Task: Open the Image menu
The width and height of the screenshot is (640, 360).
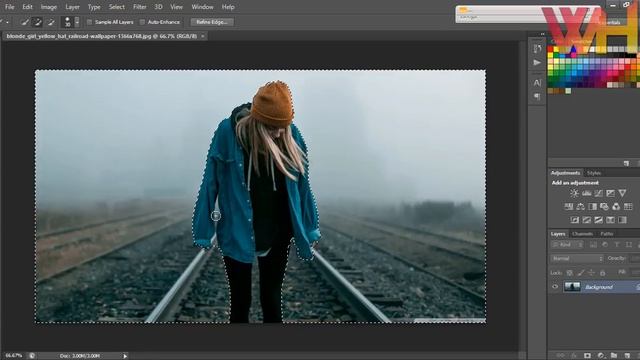Action: pyautogui.click(x=49, y=7)
